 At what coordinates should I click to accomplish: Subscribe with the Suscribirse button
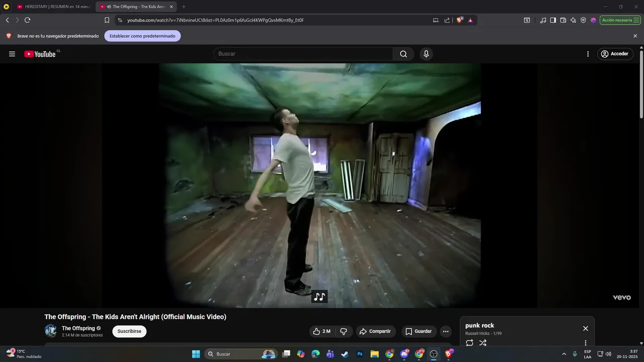pos(129,331)
